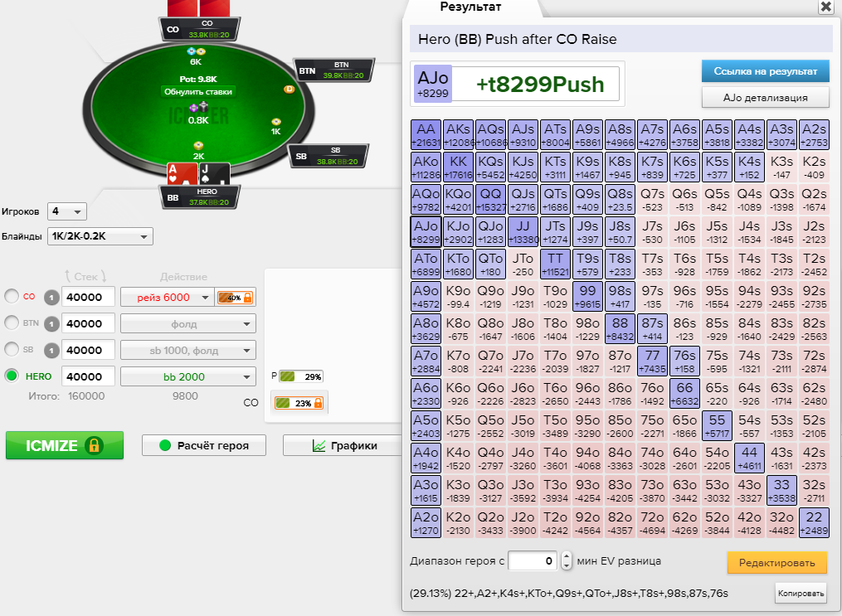Click the Расчёт героя button
This screenshot has height=616, width=842.
coord(204,445)
